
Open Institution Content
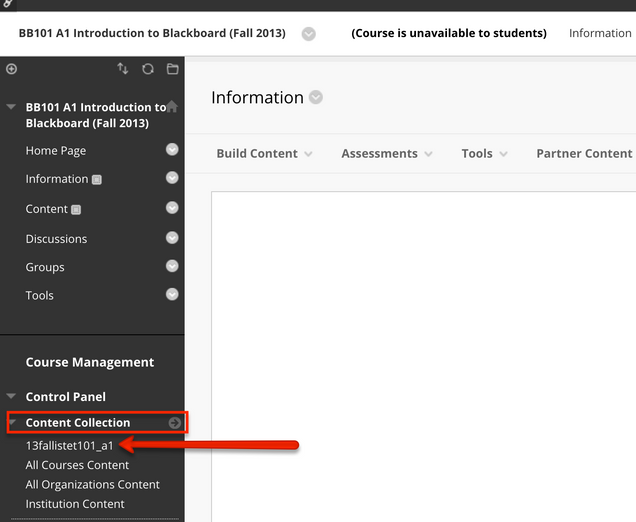pos(75,504)
